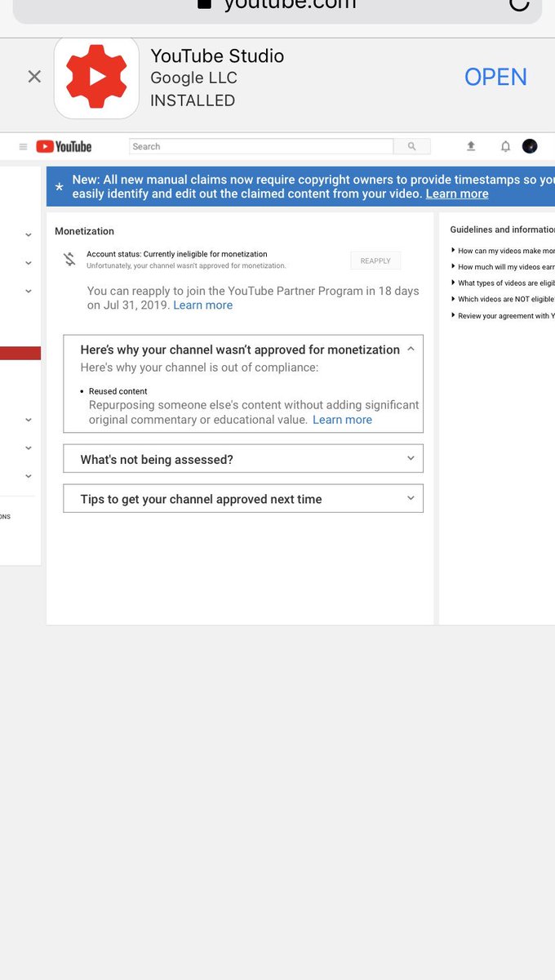Click the "Guidelines and information" heading

point(502,229)
